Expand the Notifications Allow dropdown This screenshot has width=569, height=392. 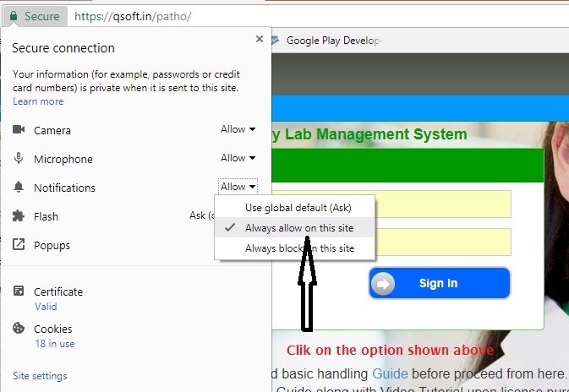click(x=238, y=187)
